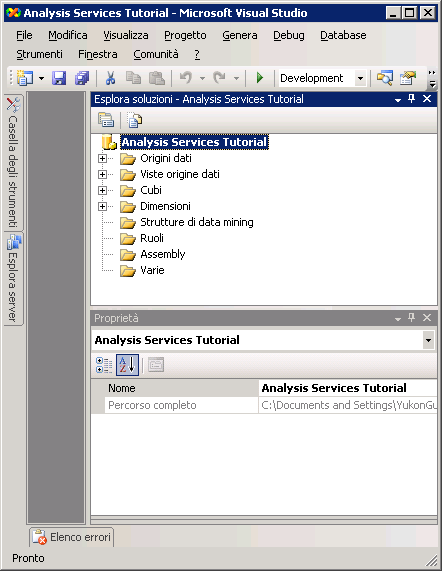Close the Esplora soluzioni panel
This screenshot has width=442, height=571.
(427, 99)
